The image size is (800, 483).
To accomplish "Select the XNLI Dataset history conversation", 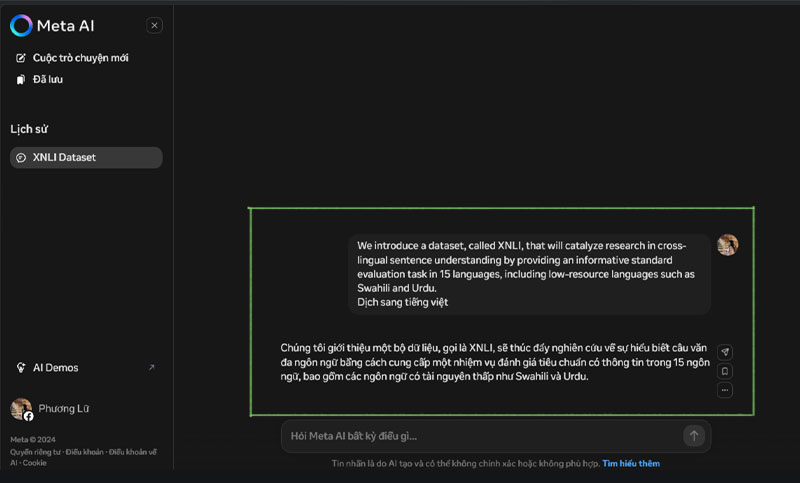I will pos(86,157).
